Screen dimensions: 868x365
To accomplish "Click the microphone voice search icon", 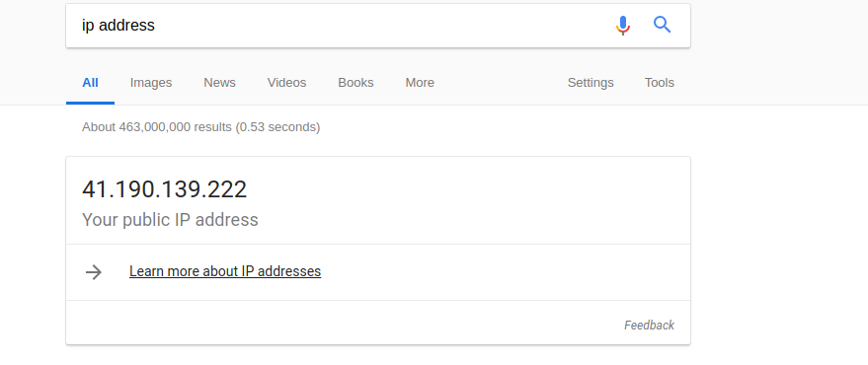I will coord(623,26).
